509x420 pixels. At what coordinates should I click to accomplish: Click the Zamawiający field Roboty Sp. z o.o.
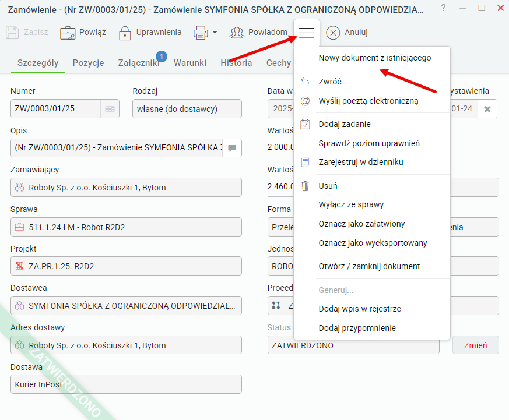click(126, 188)
